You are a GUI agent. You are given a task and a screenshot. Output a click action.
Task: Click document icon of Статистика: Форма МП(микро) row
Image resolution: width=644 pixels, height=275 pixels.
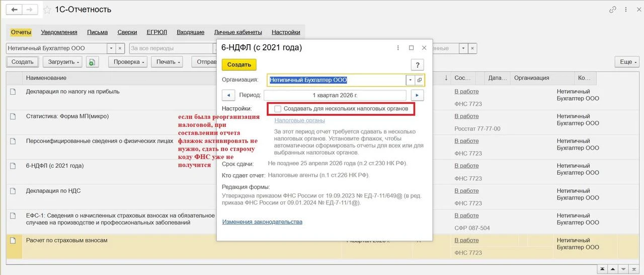tap(13, 117)
